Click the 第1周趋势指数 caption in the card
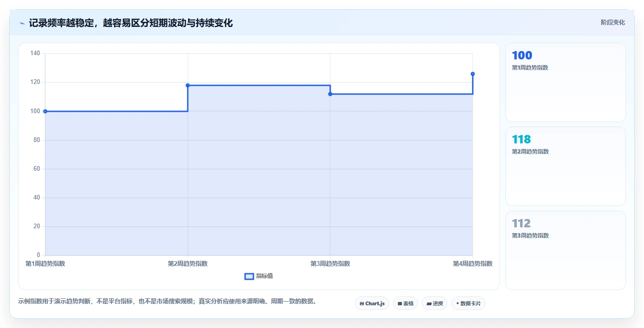This screenshot has width=644, height=328. coord(530,68)
